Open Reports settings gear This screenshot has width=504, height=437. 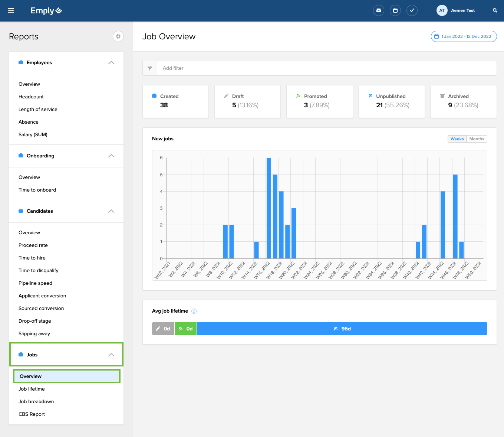click(118, 36)
